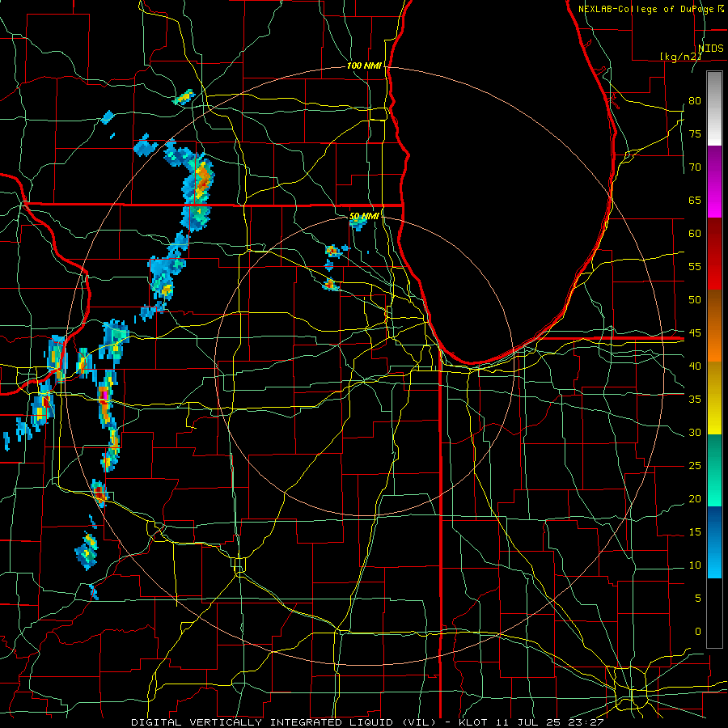Pick the gray-white top segment of the VIL legend
Image resolution: width=728 pixels, height=728 pixels.
click(714, 108)
